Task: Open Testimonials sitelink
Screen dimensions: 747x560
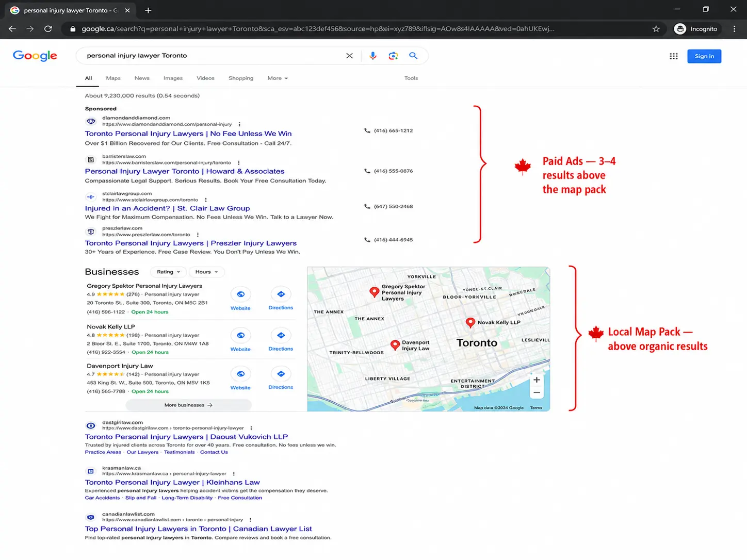Action: (179, 452)
